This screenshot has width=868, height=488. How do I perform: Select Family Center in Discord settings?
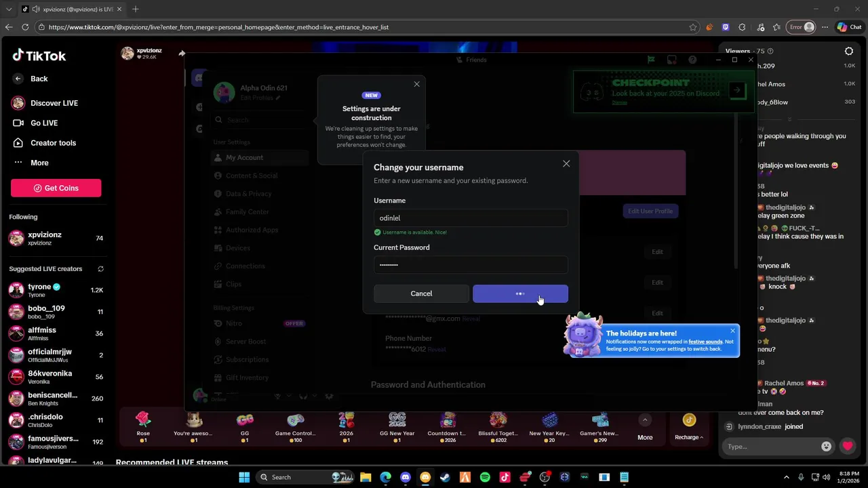click(259, 211)
